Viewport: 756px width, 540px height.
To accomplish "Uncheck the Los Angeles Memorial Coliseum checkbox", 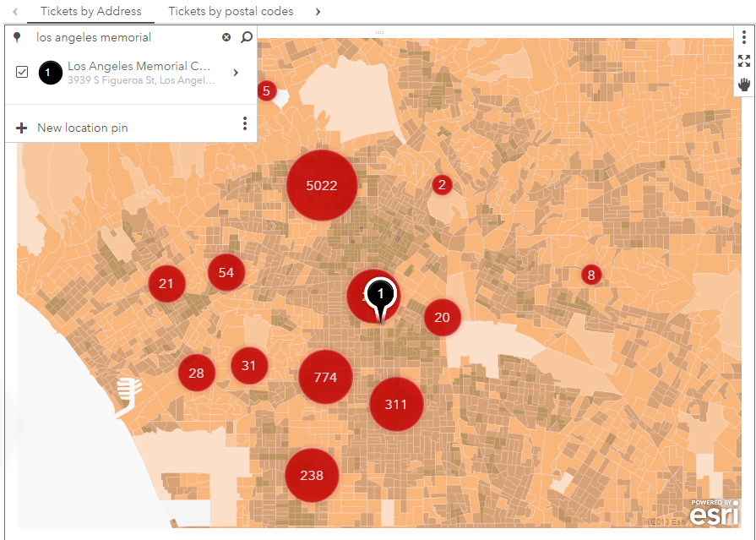I will (x=22, y=73).
